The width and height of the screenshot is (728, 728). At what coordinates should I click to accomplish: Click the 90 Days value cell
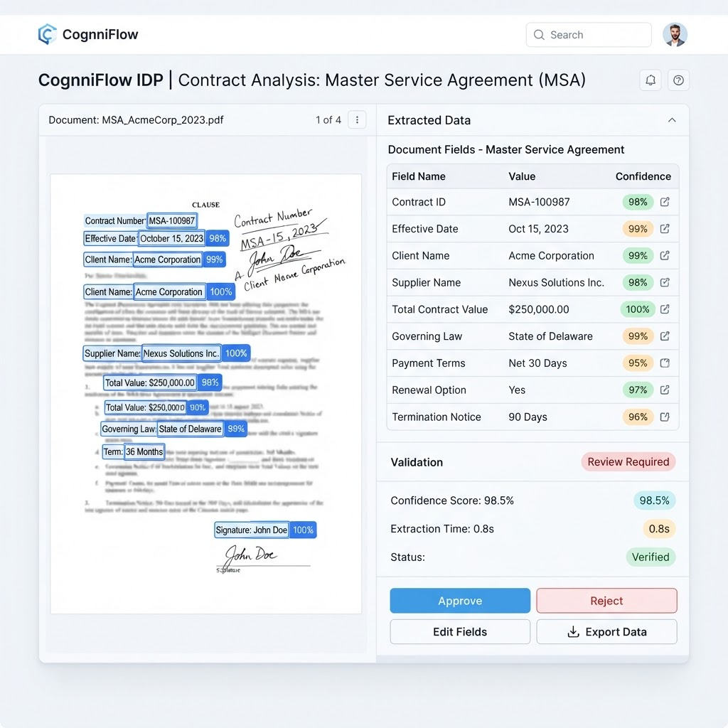pos(528,417)
